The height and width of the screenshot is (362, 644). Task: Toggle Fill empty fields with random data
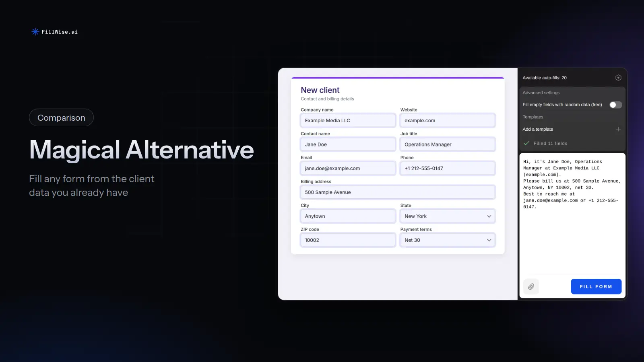[x=615, y=105]
